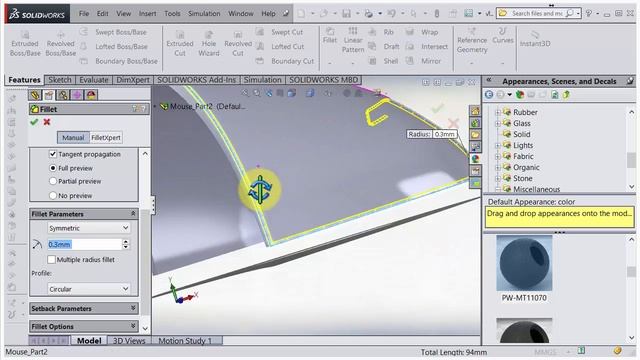Cancel the fillet with the red X
Image resolution: width=640 pixels, height=360 pixels.
(x=47, y=122)
